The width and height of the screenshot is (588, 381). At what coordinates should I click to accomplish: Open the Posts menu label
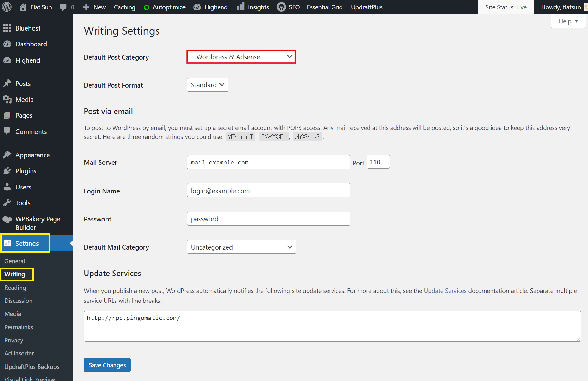[x=23, y=83]
